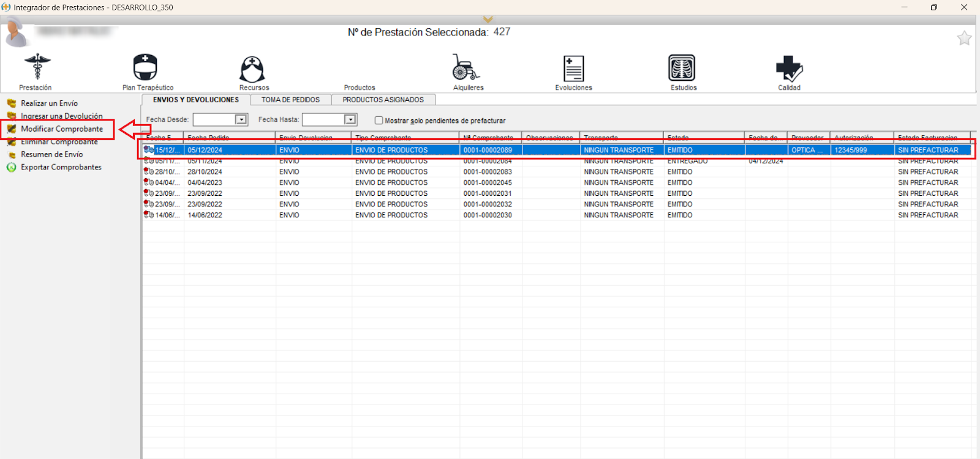Sort by Autorización column header
Image resolution: width=980 pixels, height=459 pixels.
pyautogui.click(x=862, y=137)
